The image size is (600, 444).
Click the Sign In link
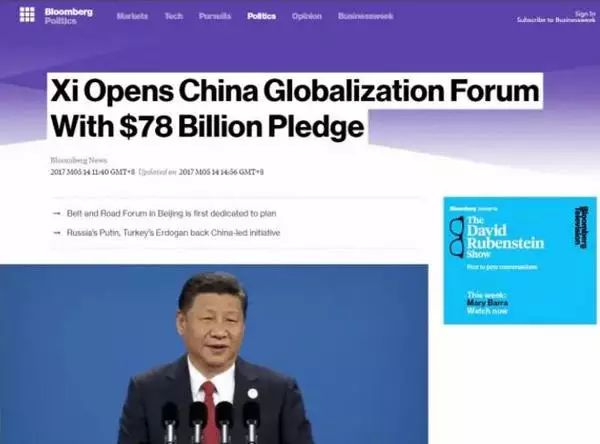[585, 14]
